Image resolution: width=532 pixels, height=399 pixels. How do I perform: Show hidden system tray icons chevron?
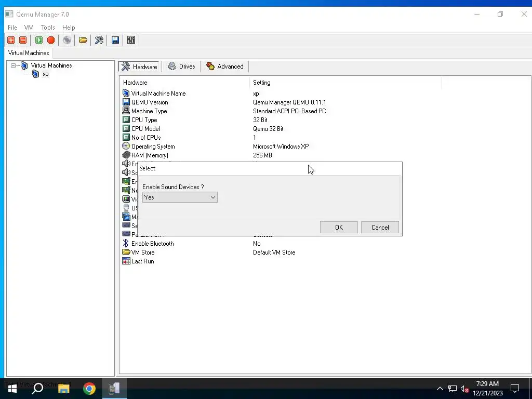click(x=440, y=389)
